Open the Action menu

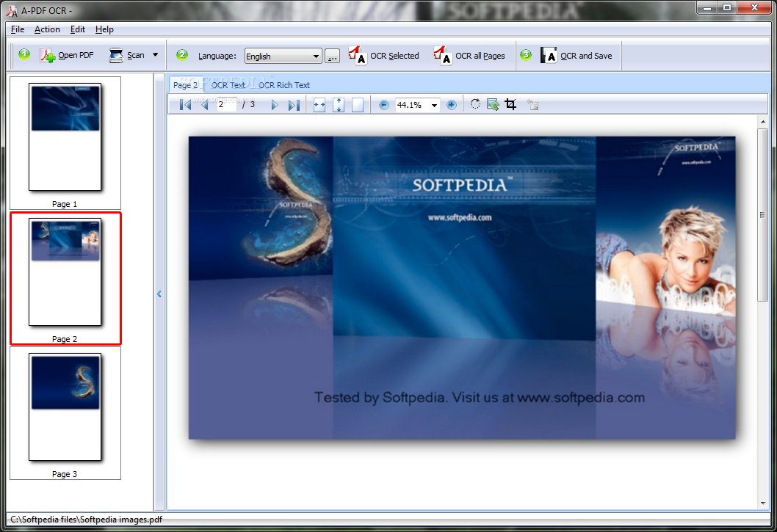[x=47, y=29]
